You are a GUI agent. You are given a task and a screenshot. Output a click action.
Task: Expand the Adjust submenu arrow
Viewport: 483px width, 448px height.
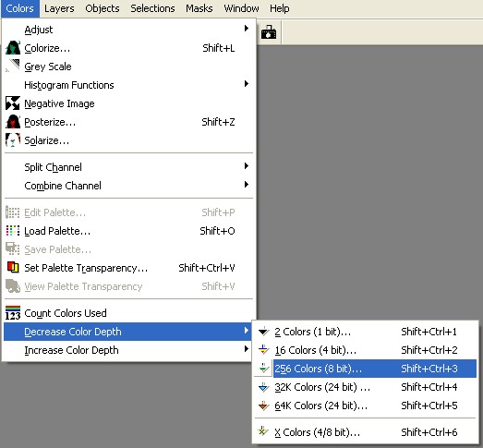tap(247, 29)
